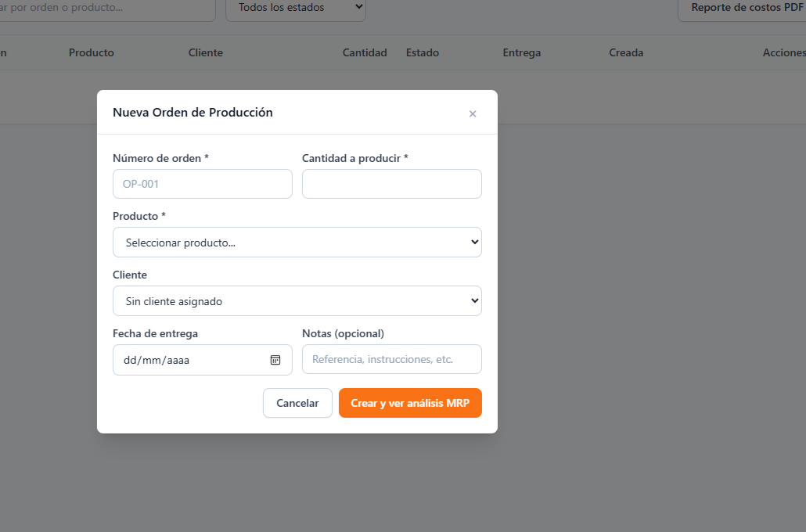Open the Seleccionar producto dropdown
The height and width of the screenshot is (532, 806).
(297, 242)
